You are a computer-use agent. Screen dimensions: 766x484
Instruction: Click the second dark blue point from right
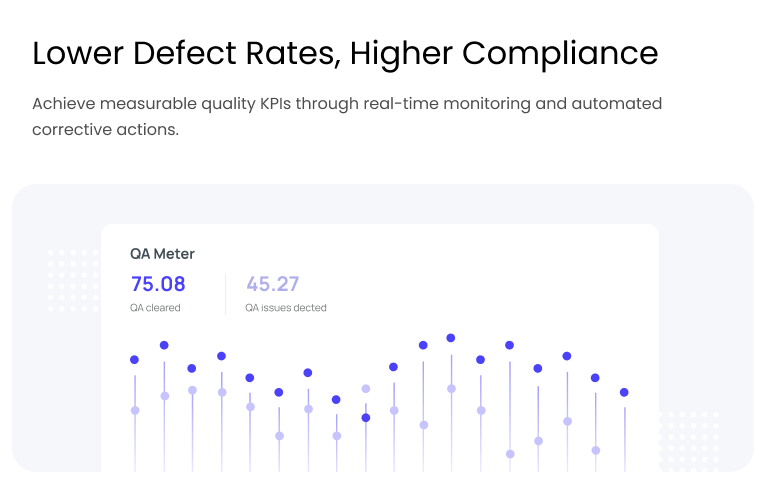[595, 378]
